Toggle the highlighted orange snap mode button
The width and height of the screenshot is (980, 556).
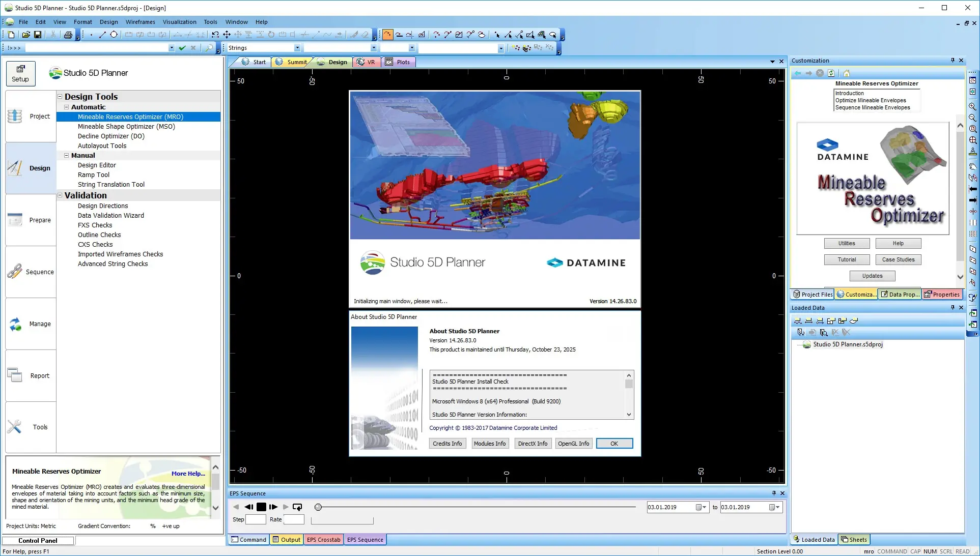click(388, 35)
